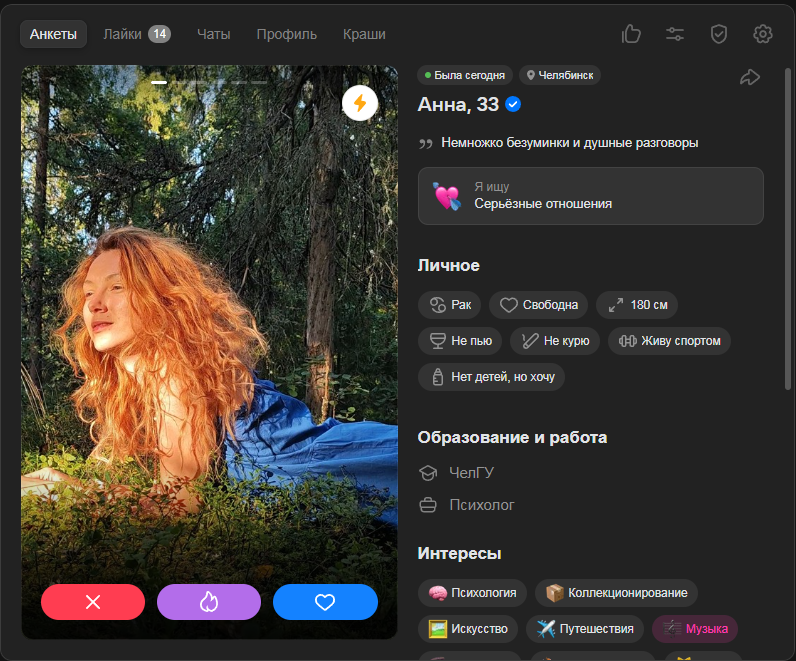Open the Чаты tab
Image resolution: width=796 pixels, height=661 pixels.
click(213, 34)
